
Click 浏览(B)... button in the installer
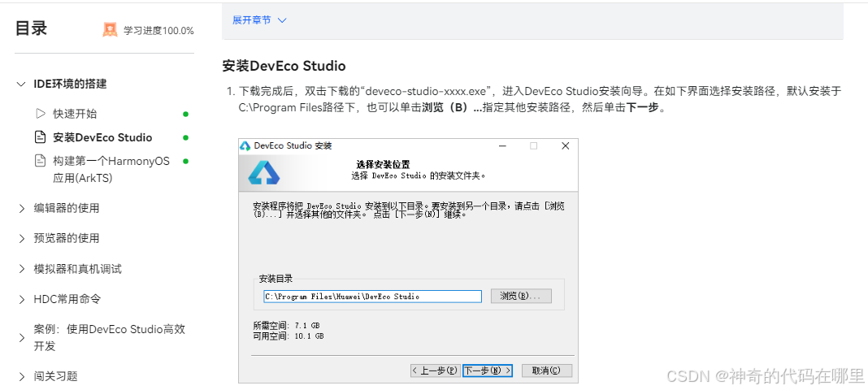pos(521,296)
